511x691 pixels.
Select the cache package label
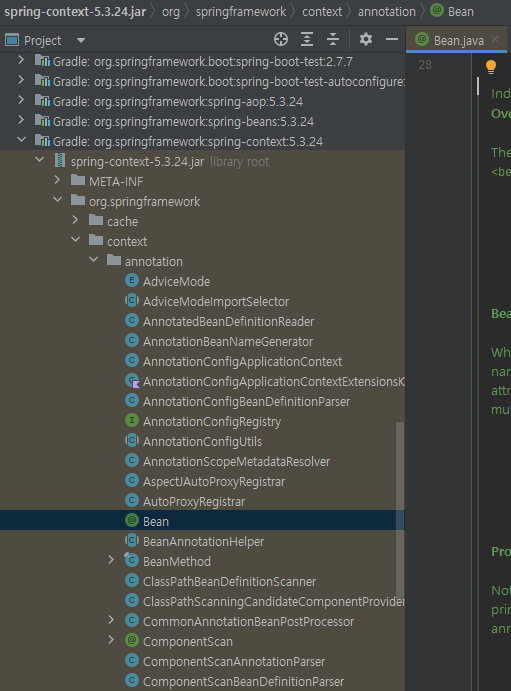tap(122, 222)
